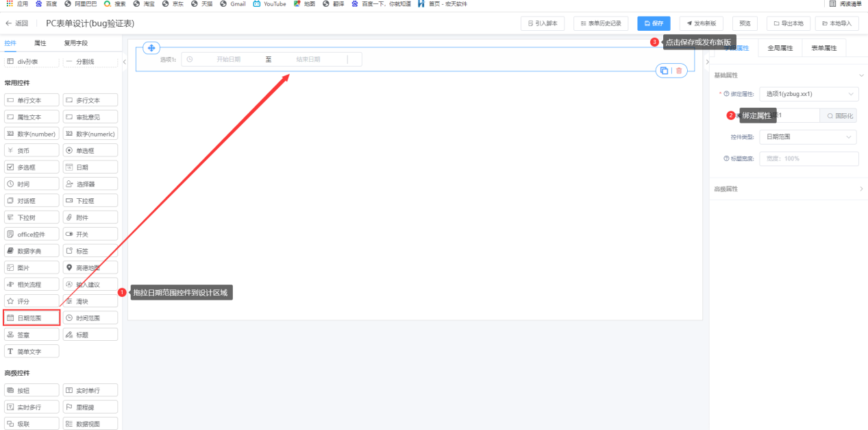Click the 本地导入 import button
The image size is (868, 430).
[x=836, y=23]
